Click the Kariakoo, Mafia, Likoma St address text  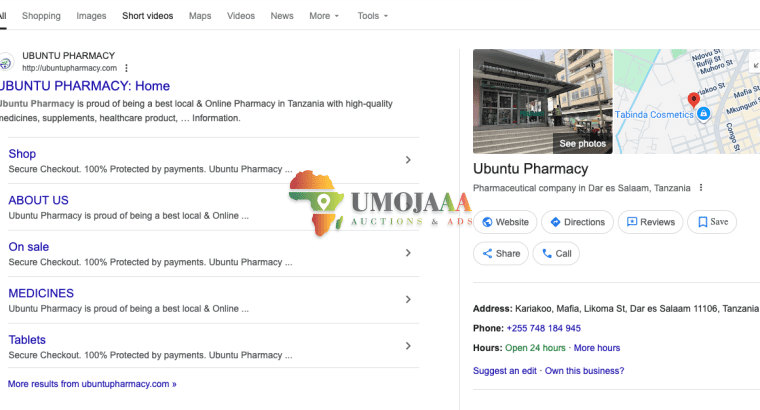click(x=636, y=308)
